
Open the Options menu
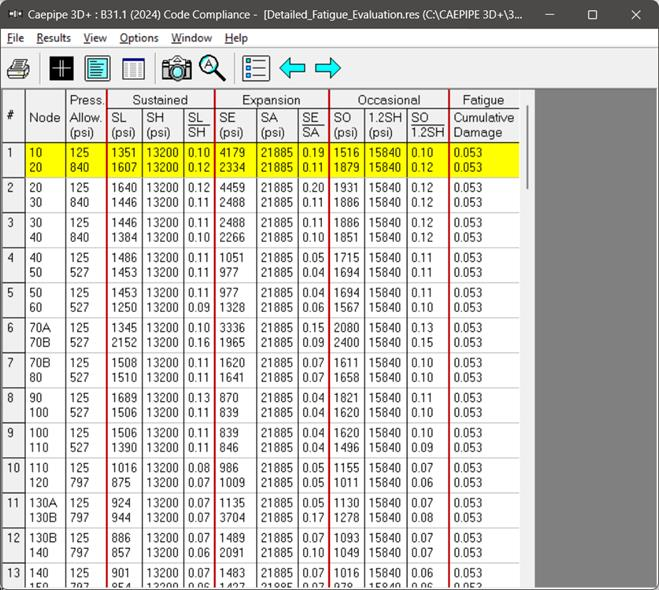point(139,38)
